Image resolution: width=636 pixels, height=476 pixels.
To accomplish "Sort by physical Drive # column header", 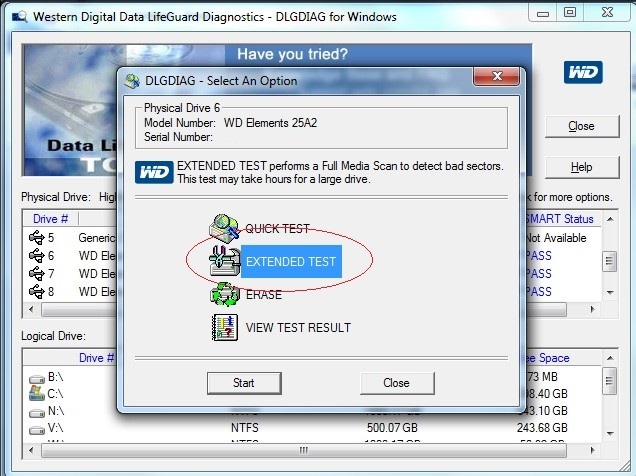I will pyautogui.click(x=50, y=219).
